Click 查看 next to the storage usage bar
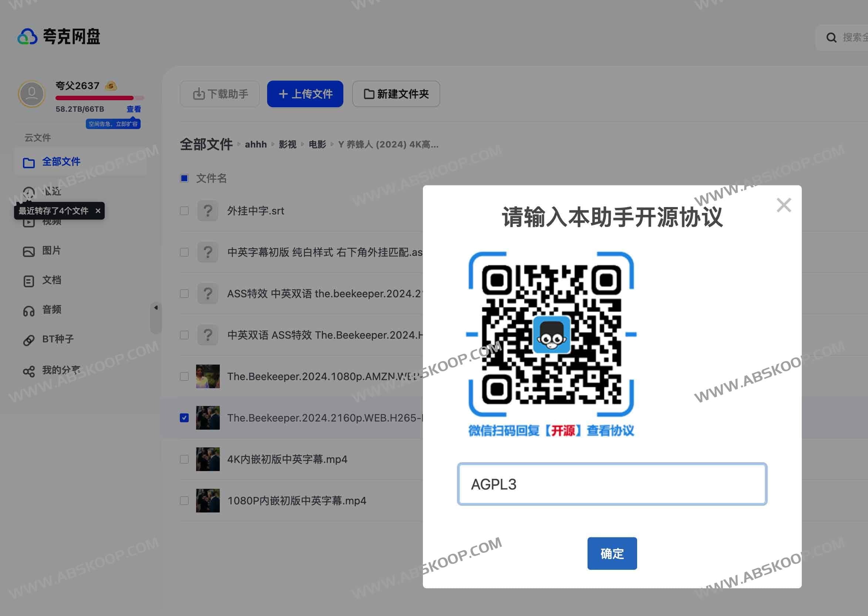 click(134, 109)
